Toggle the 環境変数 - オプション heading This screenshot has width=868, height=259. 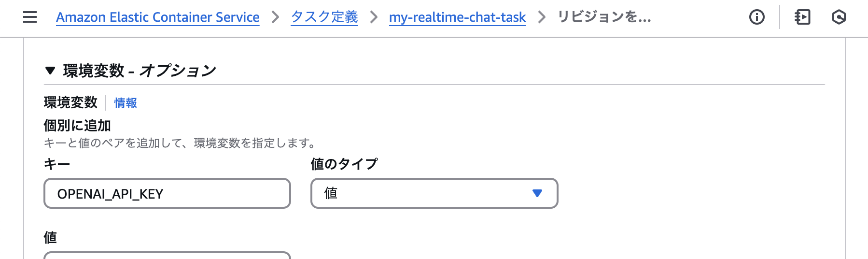[x=140, y=71]
